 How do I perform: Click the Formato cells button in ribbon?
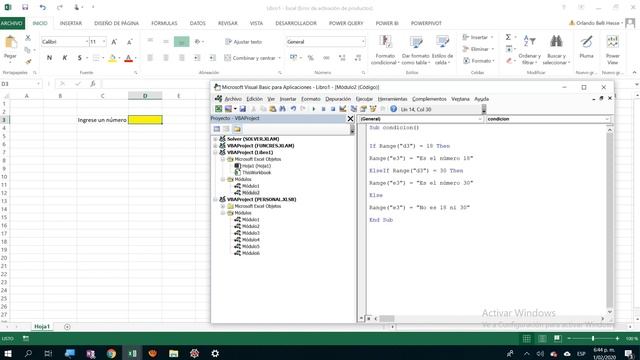coord(479,61)
